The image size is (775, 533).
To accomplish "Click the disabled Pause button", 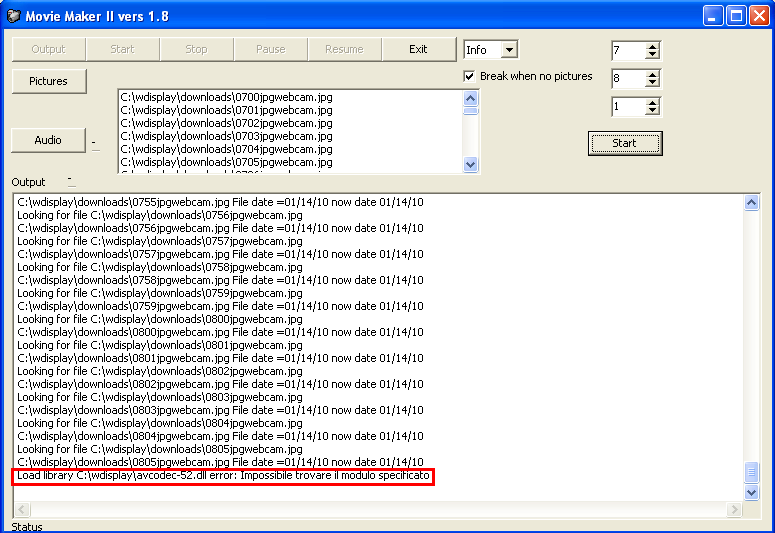I will [270, 49].
